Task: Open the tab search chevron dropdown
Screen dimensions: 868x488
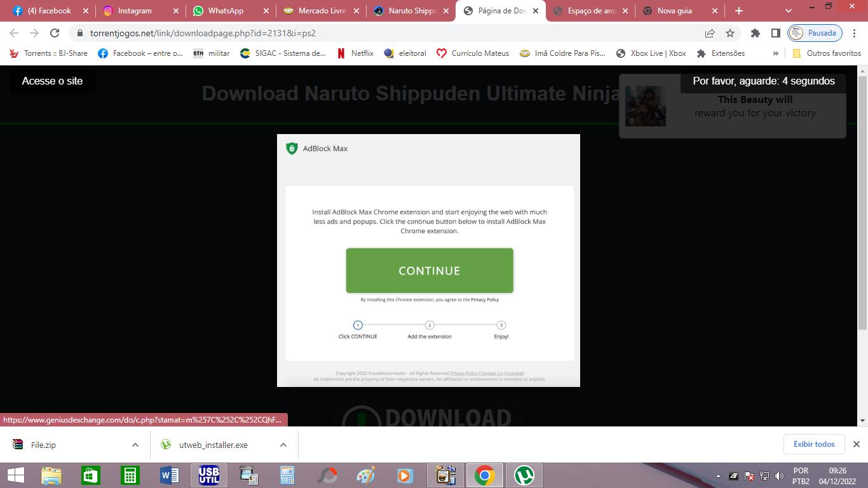Action: [x=788, y=11]
